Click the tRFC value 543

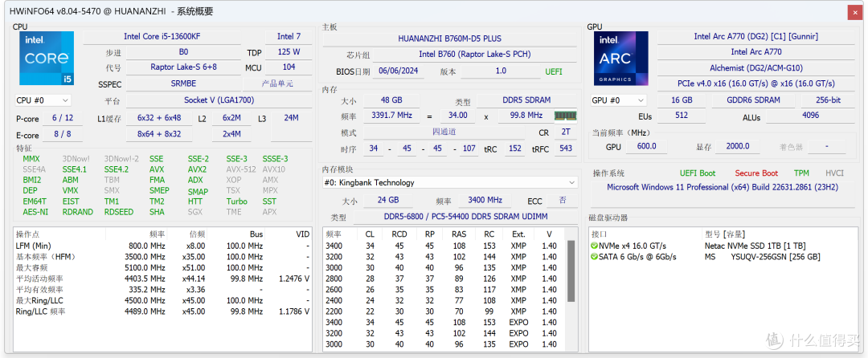(x=566, y=148)
